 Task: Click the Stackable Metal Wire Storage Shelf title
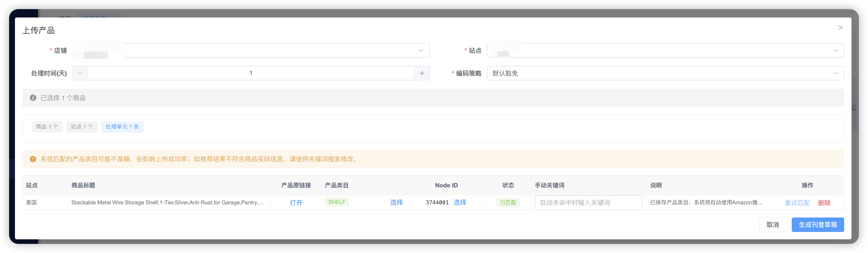click(167, 202)
